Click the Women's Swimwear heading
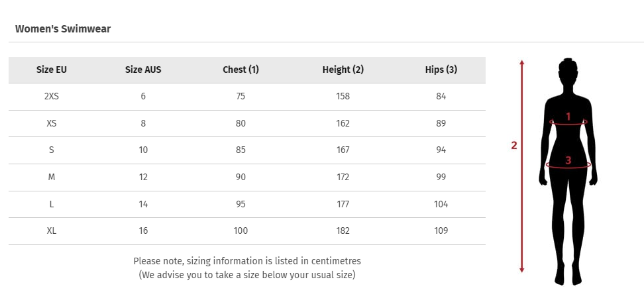Viewport: 644px width, 308px height. click(63, 28)
